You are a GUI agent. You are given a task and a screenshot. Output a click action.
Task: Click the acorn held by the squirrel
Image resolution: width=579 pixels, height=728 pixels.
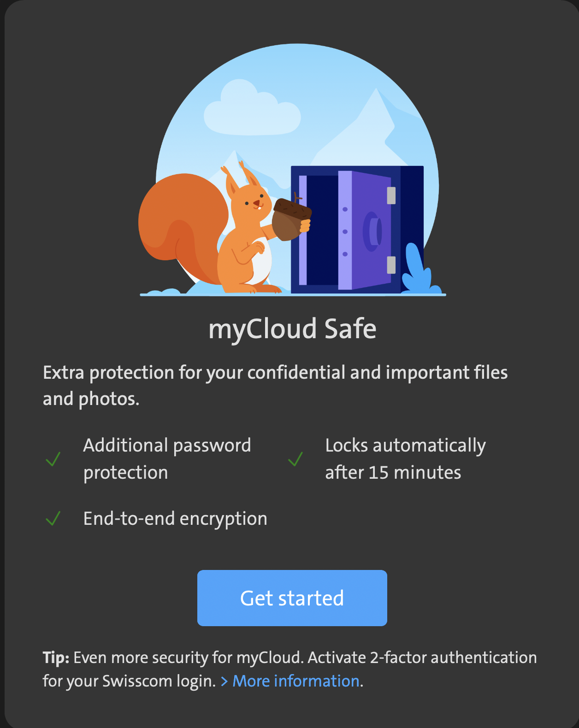click(290, 219)
